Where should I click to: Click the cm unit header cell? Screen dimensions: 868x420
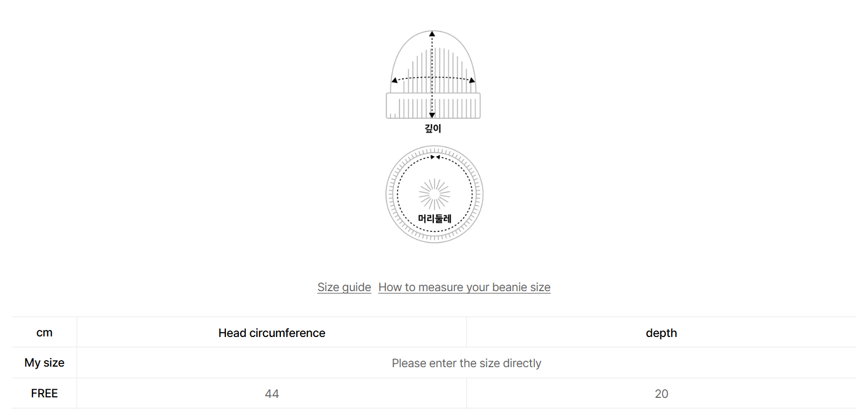[x=44, y=332]
